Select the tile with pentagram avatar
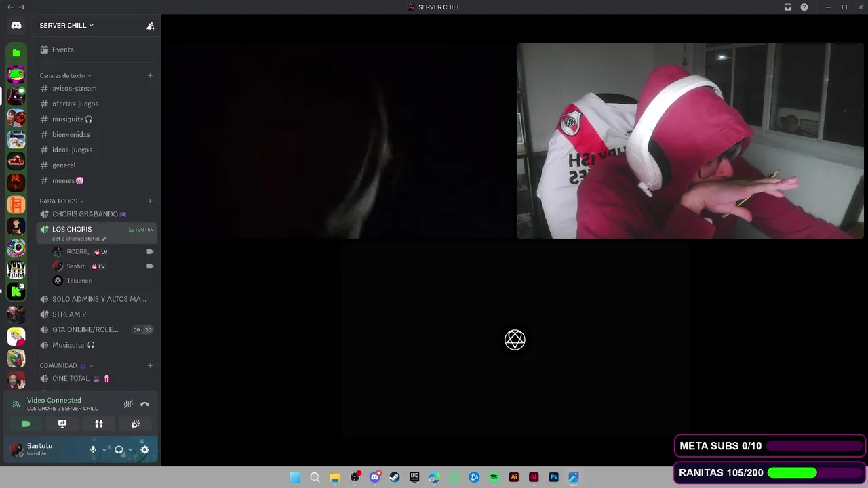Viewport: 868px width, 488px height. pos(515,340)
